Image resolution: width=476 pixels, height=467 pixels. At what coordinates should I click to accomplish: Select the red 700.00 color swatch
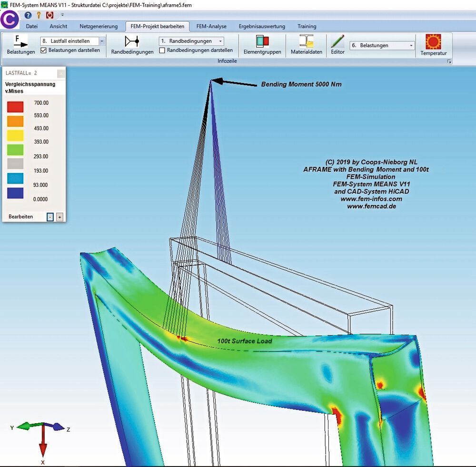15,107
